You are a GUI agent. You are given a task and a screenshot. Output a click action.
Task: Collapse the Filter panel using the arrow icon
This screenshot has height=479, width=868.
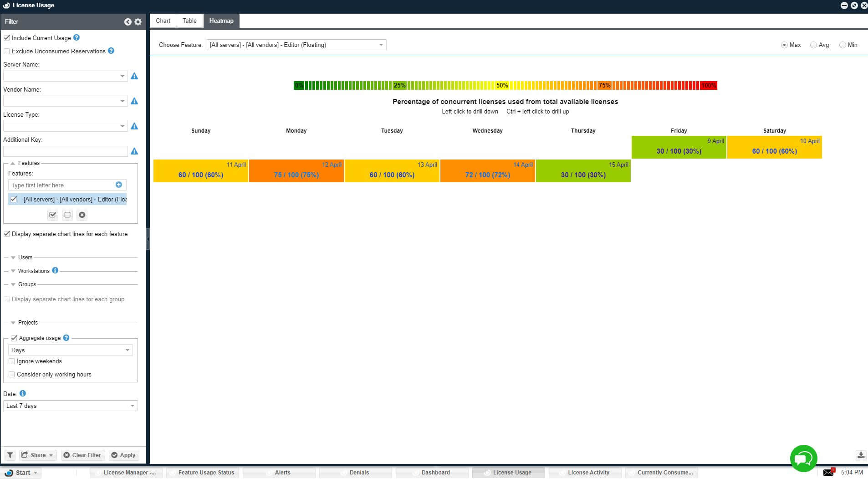tap(128, 22)
